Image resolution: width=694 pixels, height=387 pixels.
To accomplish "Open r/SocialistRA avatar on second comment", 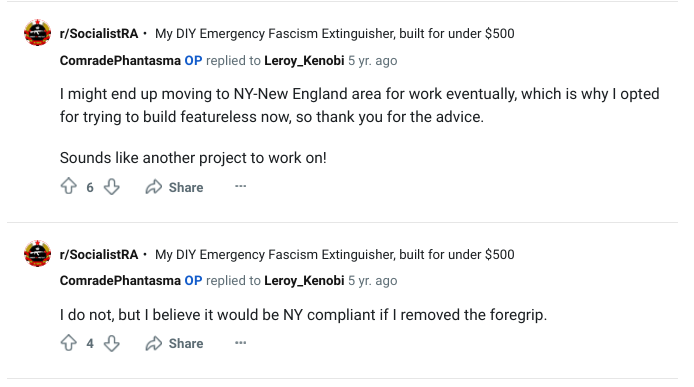I will tap(37, 254).
